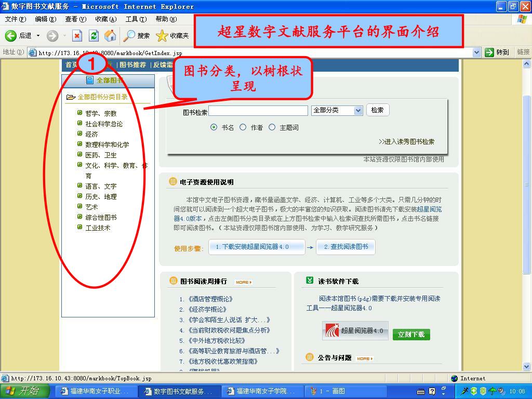Go to the 图书推荐 nav tab

pyautogui.click(x=132, y=65)
